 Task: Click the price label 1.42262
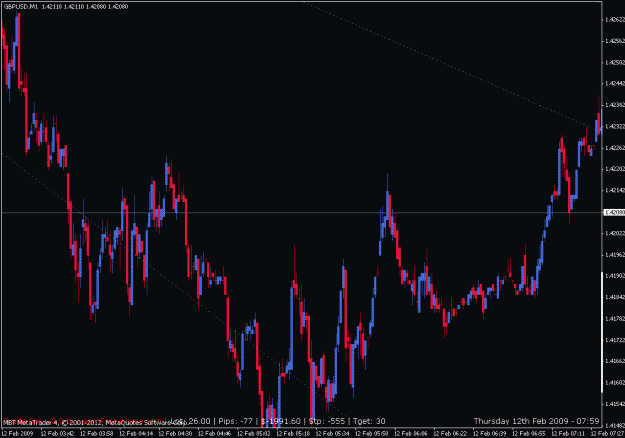pyautogui.click(x=615, y=148)
